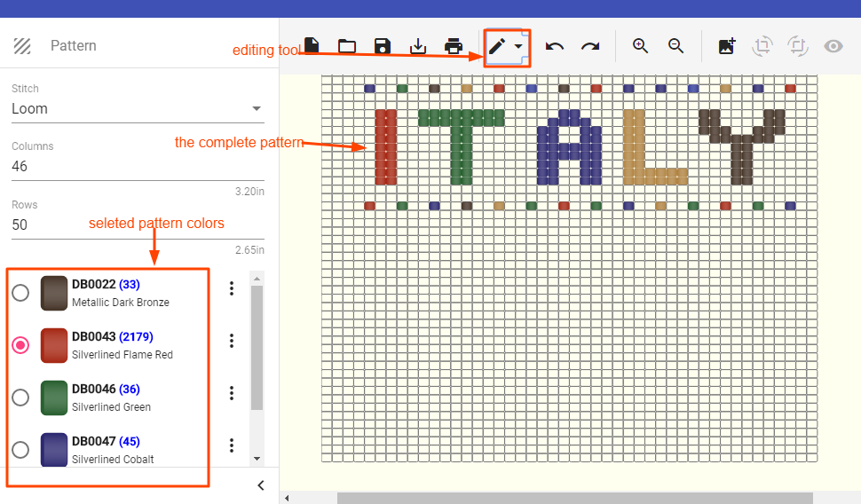Click the Silverlined Cobalt color swatch

(54, 450)
